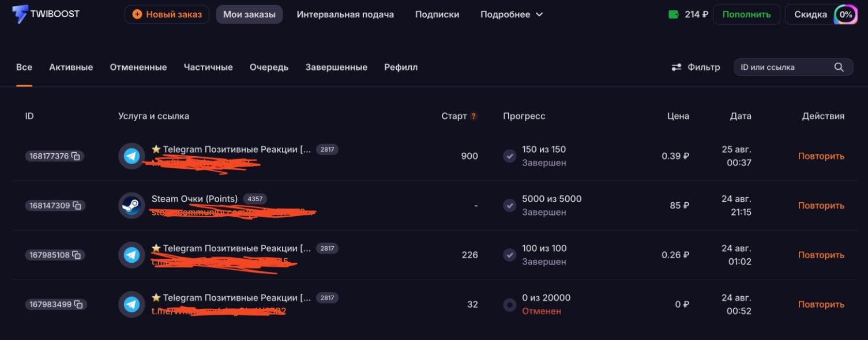The image size is (868, 340).
Task: Click the green wallet balance icon
Action: pos(673,14)
